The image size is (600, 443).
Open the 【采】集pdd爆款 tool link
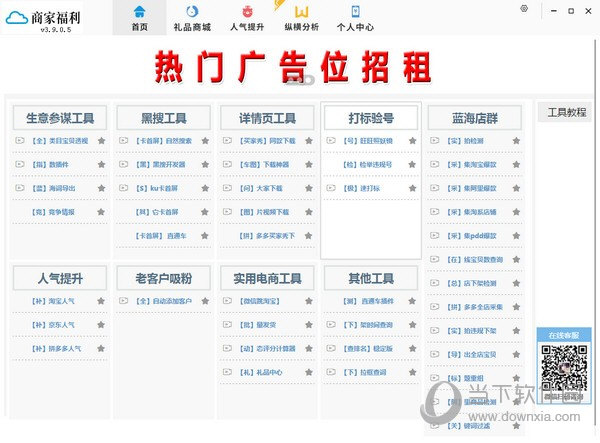pos(471,236)
